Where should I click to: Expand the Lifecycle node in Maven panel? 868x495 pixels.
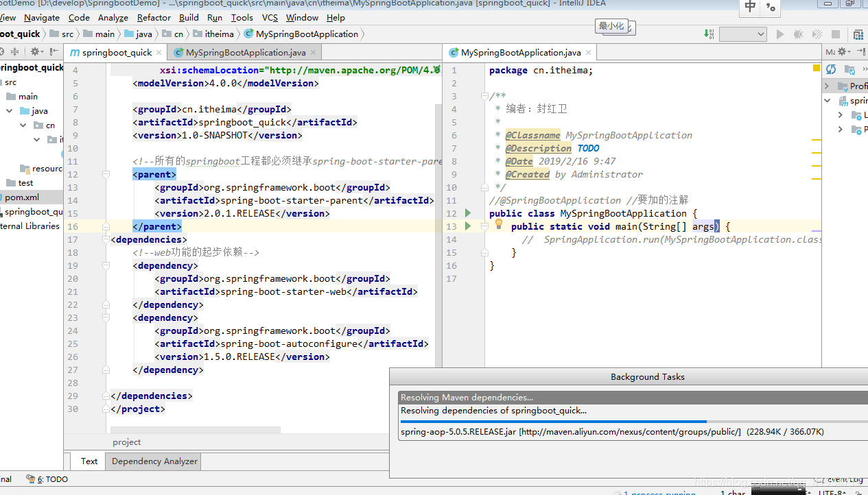point(841,115)
